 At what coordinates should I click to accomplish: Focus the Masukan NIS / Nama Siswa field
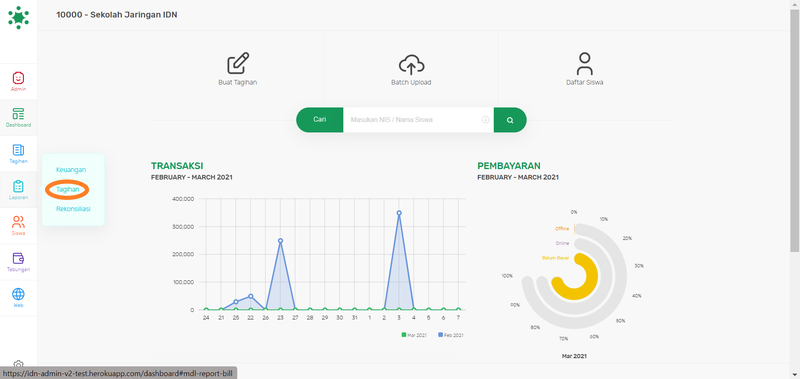tap(418, 120)
